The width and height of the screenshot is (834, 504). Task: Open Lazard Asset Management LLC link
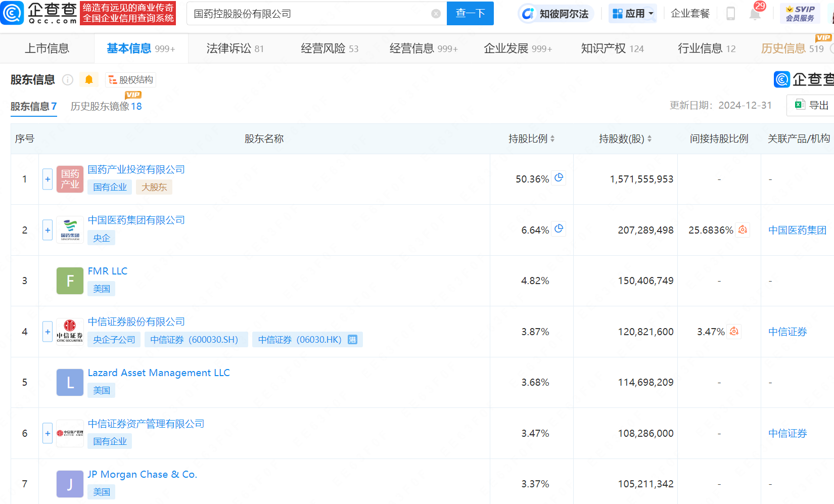[x=159, y=373]
